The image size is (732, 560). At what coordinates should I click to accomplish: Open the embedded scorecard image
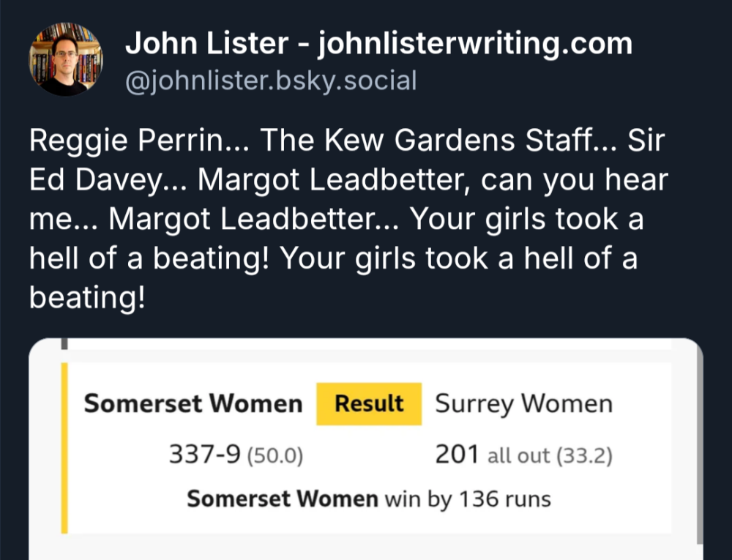366,449
